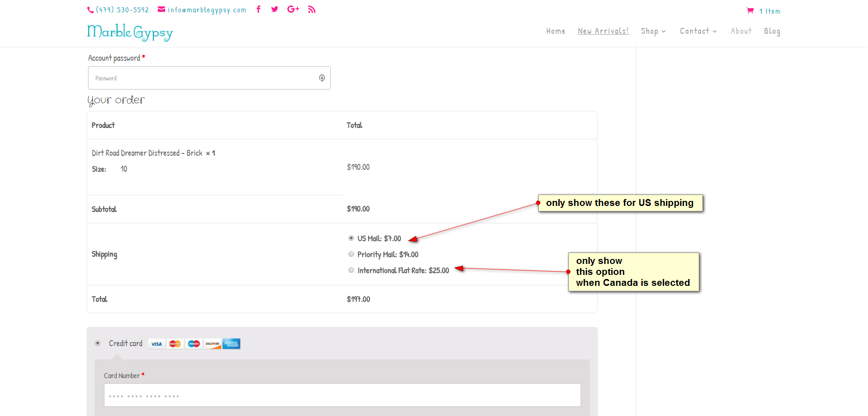Open the Blog menu item
Screen dimensions: 868x416
click(772, 31)
